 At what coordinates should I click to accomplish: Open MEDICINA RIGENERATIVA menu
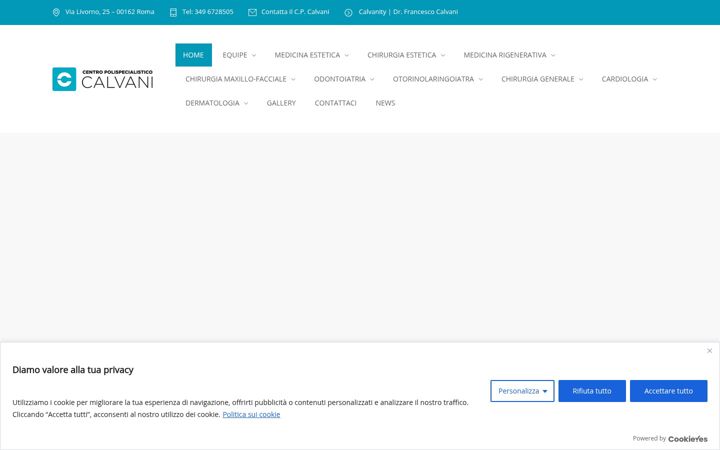point(505,55)
